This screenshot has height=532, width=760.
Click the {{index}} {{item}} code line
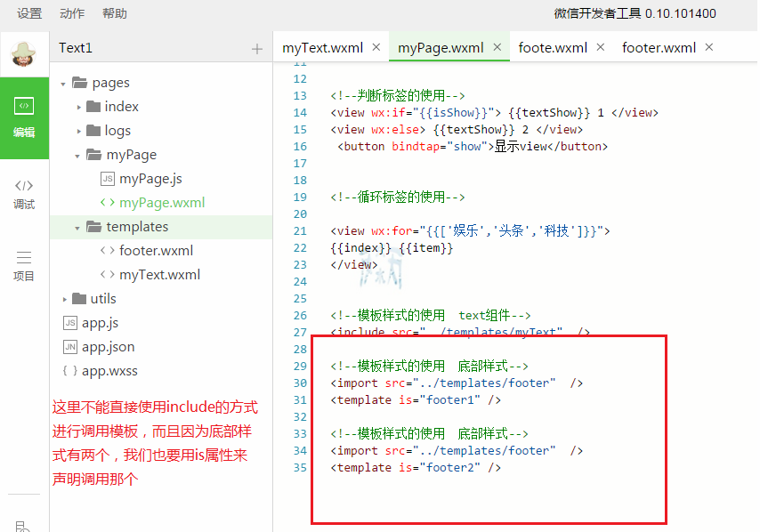coord(392,248)
